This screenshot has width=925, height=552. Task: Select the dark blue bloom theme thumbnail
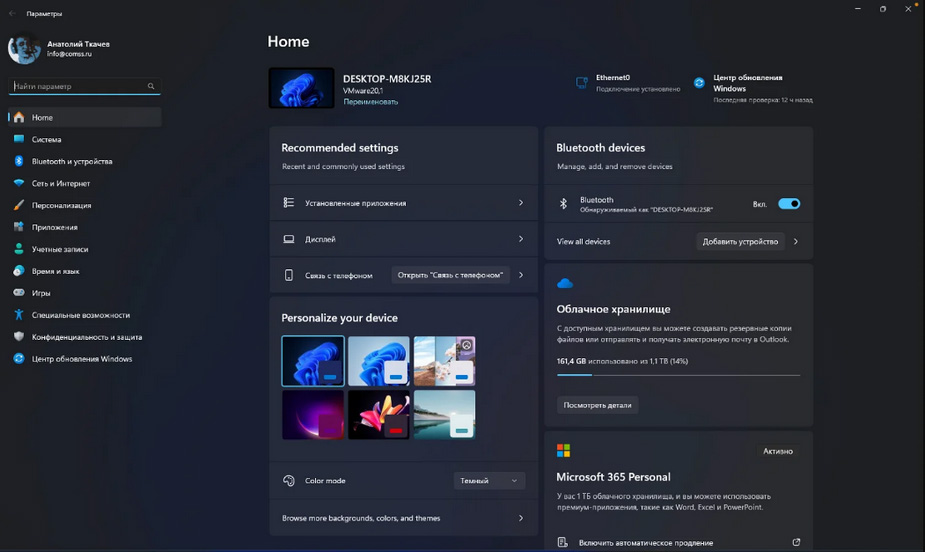tap(313, 361)
